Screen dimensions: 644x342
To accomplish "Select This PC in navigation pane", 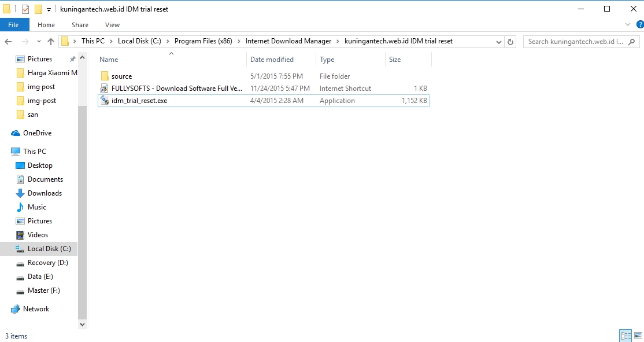I will (x=28, y=151).
